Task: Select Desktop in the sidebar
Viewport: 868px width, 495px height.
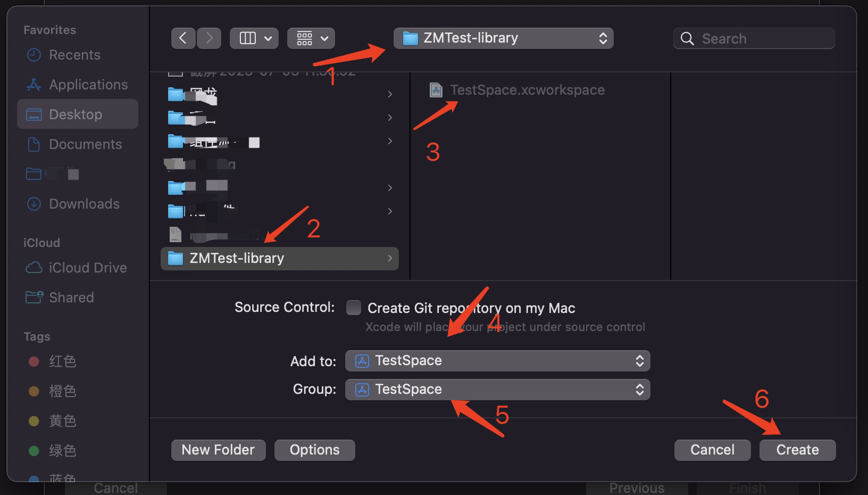Action: point(78,114)
